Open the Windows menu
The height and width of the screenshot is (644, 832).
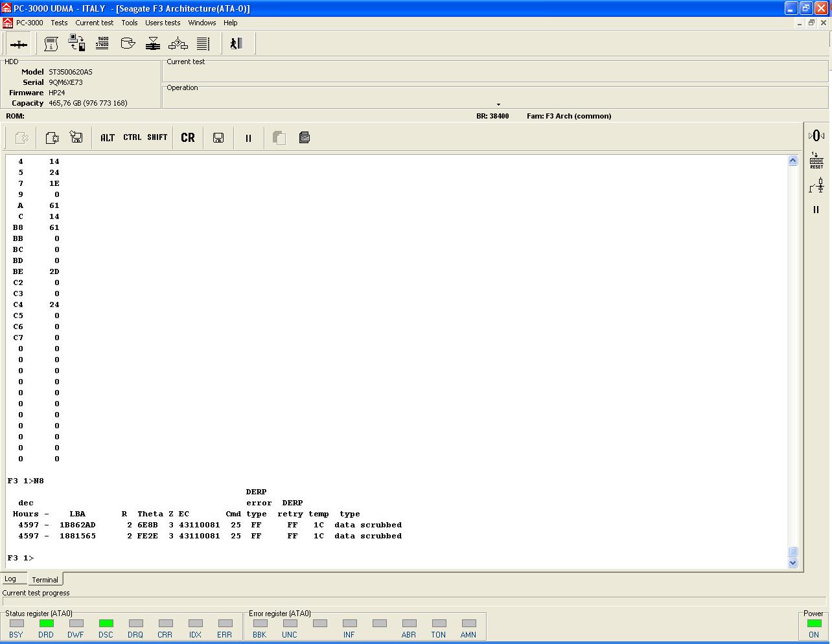coord(202,23)
